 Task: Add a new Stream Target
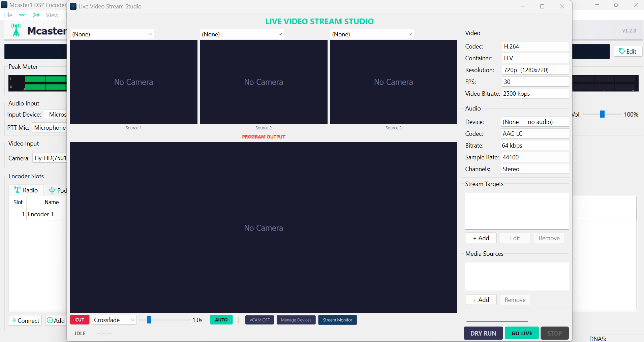[x=481, y=238]
